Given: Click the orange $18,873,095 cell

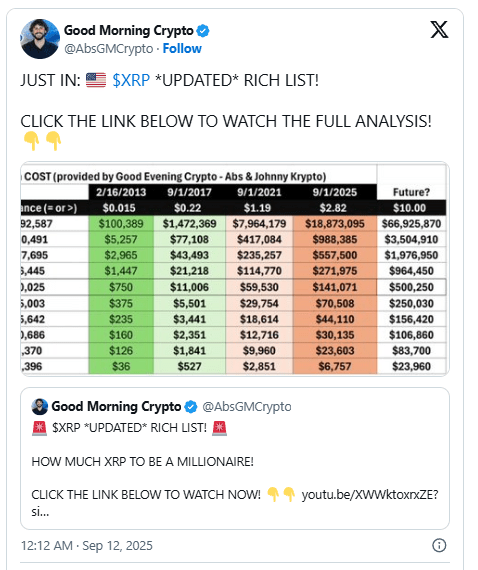Looking at the screenshot, I should click(x=335, y=224).
